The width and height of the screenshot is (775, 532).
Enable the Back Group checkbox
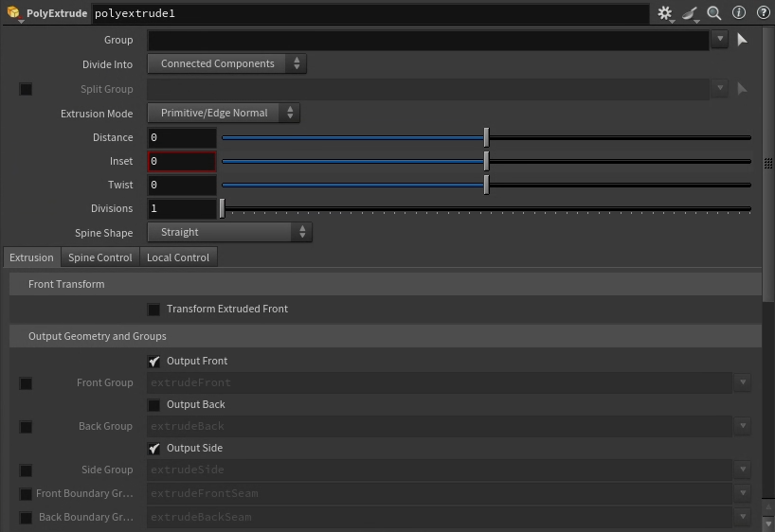pos(26,426)
